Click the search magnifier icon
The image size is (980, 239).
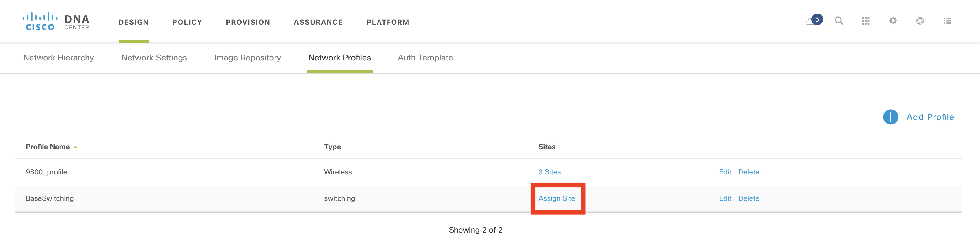(838, 21)
